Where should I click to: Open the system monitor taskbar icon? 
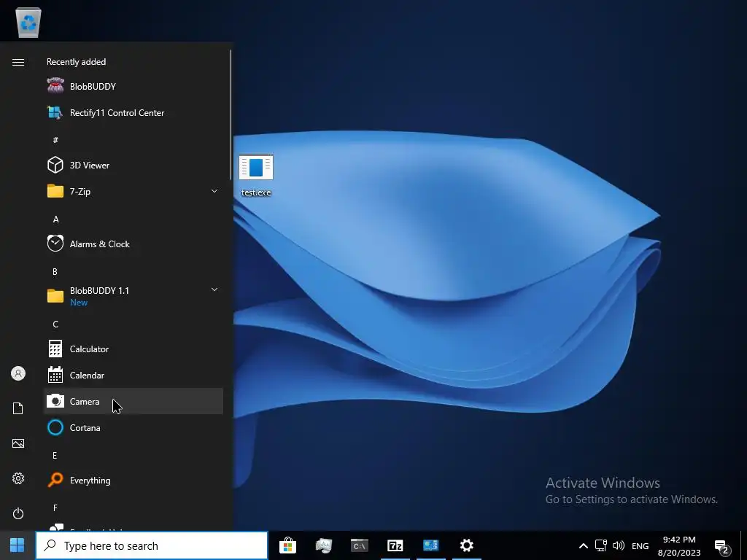point(323,545)
